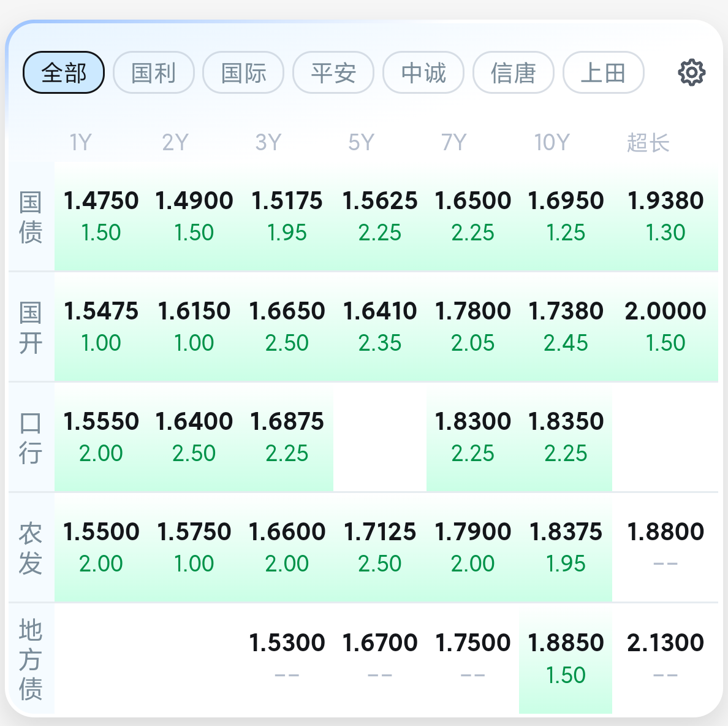The height and width of the screenshot is (726, 728).
Task: Click the 超长 column header
Action: click(x=648, y=143)
